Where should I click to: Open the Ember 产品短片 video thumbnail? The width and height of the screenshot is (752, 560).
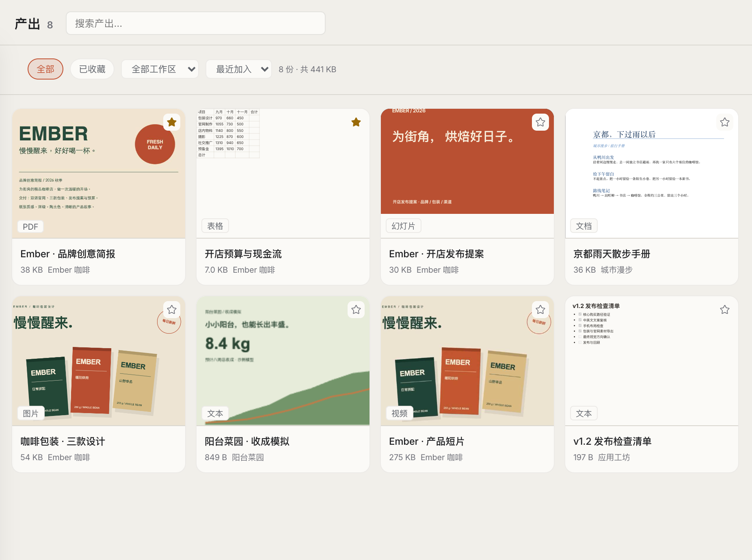(x=467, y=361)
